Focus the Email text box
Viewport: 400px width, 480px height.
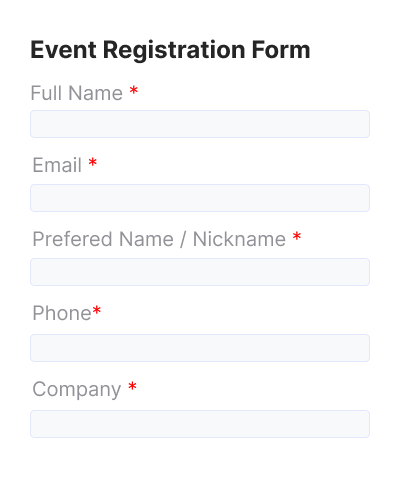(200, 198)
